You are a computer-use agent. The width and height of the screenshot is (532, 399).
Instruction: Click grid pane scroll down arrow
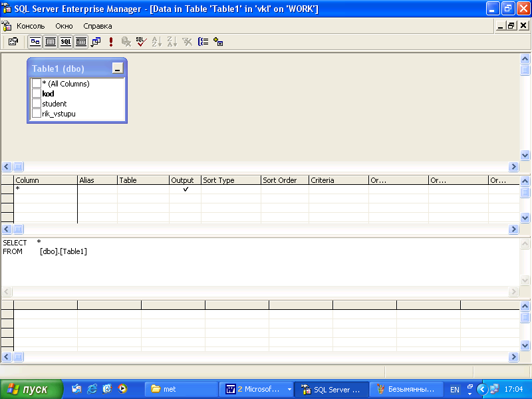525,218
